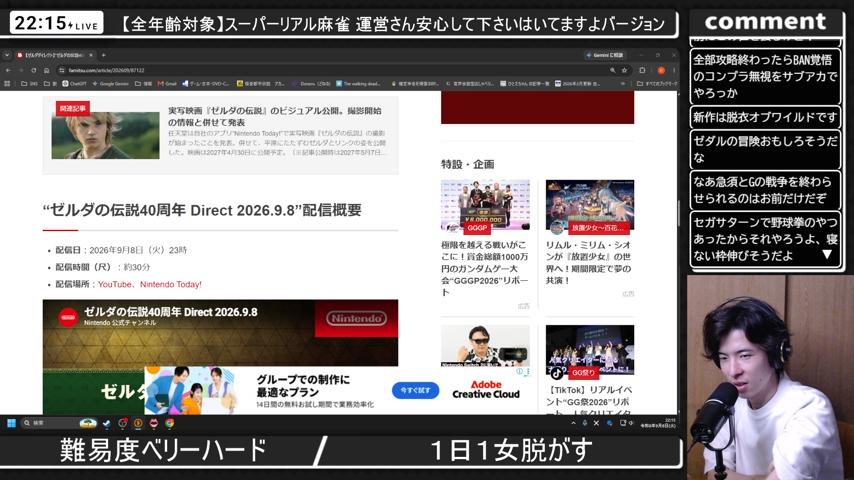This screenshot has width=854, height=480.
Task: Open the extensions puzzle icon
Action: click(x=642, y=70)
